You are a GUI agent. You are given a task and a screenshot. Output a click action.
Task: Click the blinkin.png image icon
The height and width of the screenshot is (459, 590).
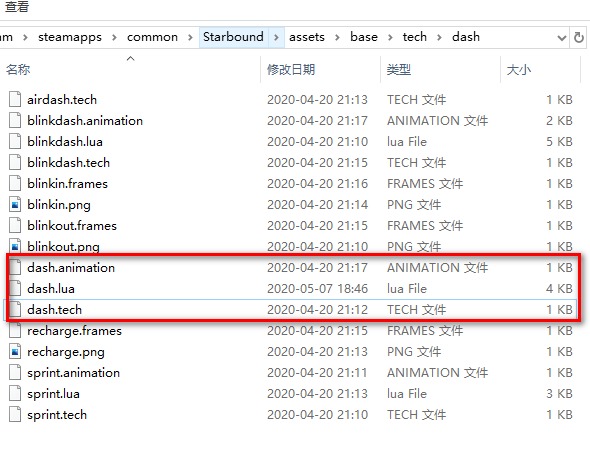tap(15, 205)
